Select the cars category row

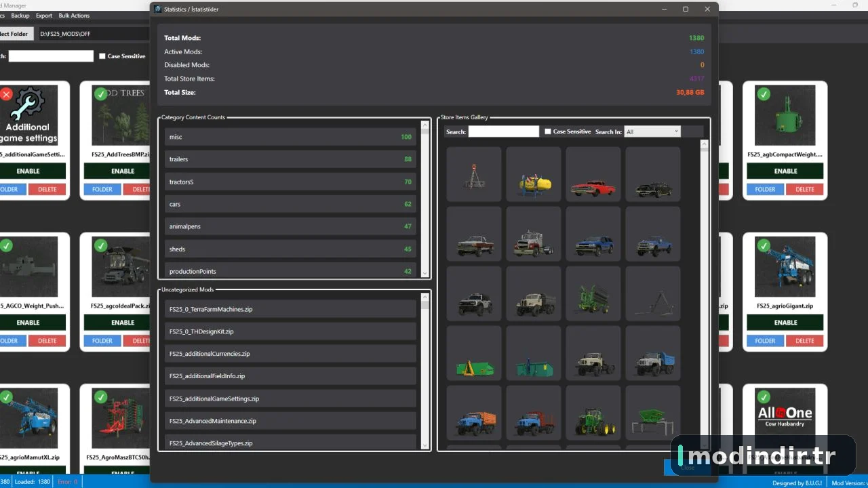(290, 204)
